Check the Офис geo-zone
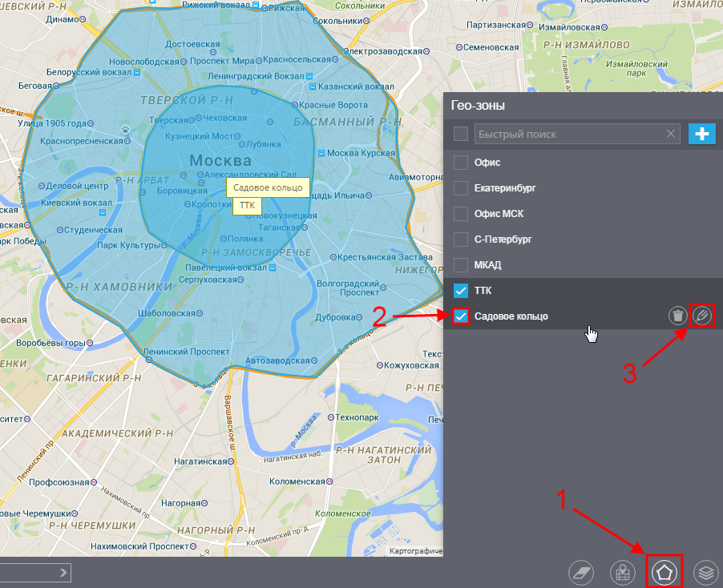The height and width of the screenshot is (588, 723). click(461, 162)
